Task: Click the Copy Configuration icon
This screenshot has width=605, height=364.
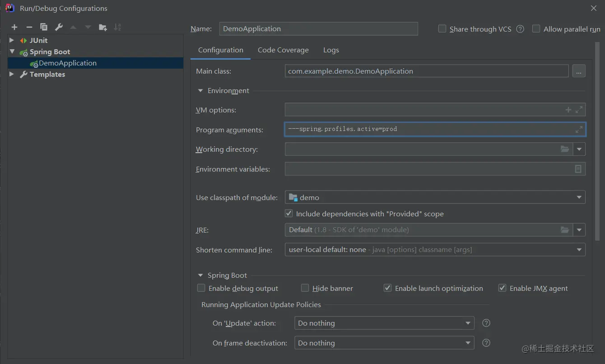Action: click(x=44, y=27)
